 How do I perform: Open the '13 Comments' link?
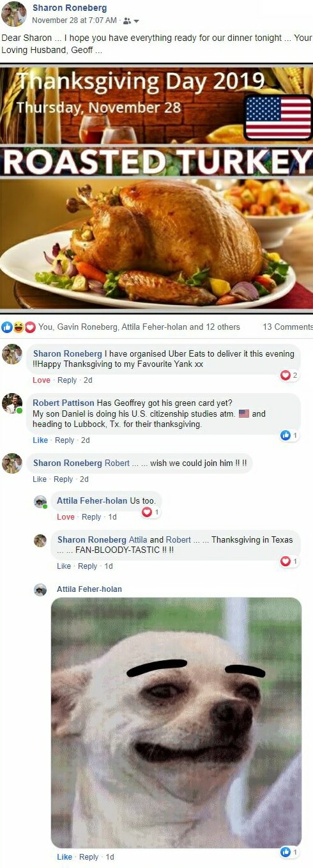coord(287,327)
